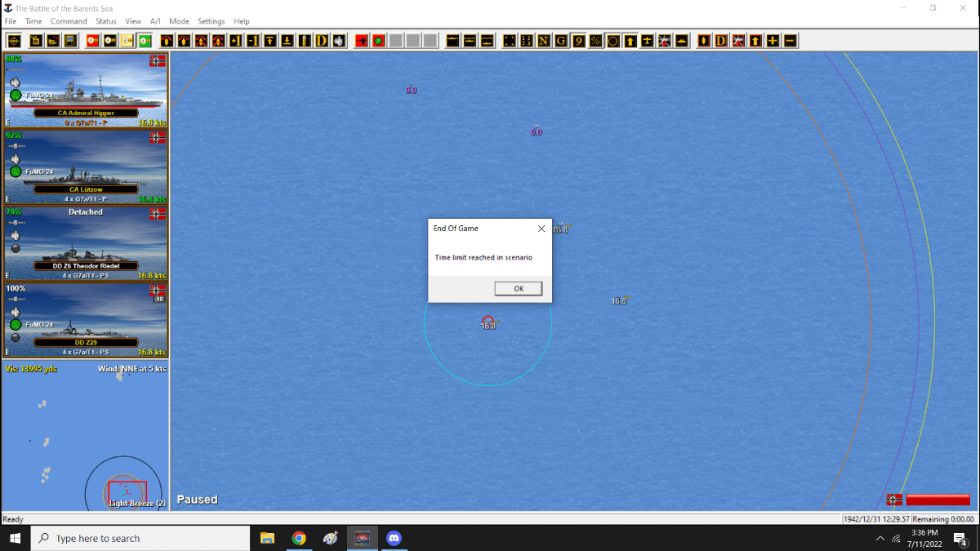Open the A/I menu
The height and width of the screenshot is (551, 980).
click(x=156, y=21)
